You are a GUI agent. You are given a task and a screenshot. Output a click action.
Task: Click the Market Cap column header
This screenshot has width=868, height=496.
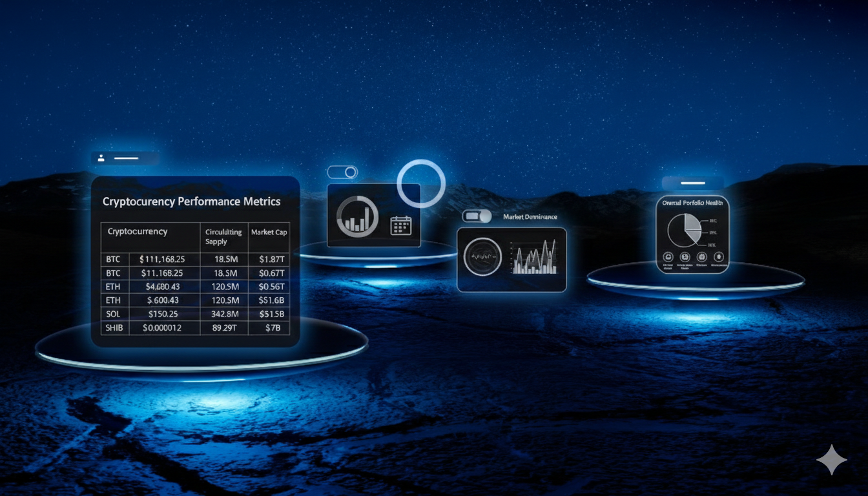(x=269, y=232)
